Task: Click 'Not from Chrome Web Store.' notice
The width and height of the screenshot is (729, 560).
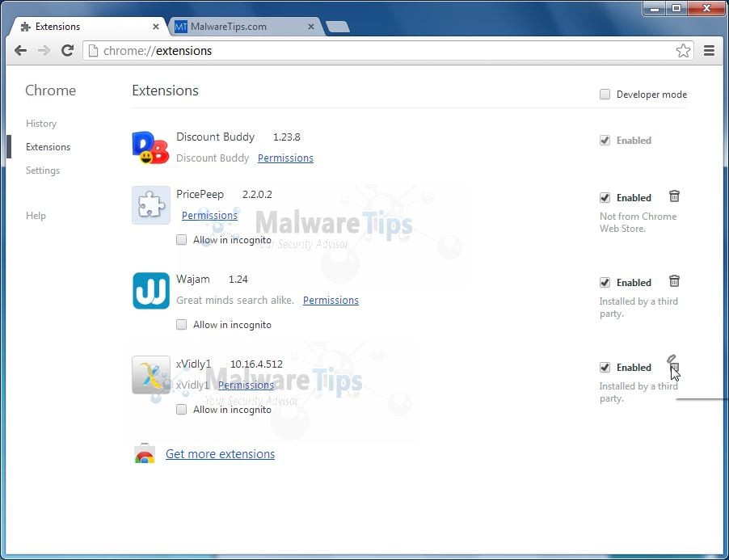Action: pyautogui.click(x=638, y=222)
